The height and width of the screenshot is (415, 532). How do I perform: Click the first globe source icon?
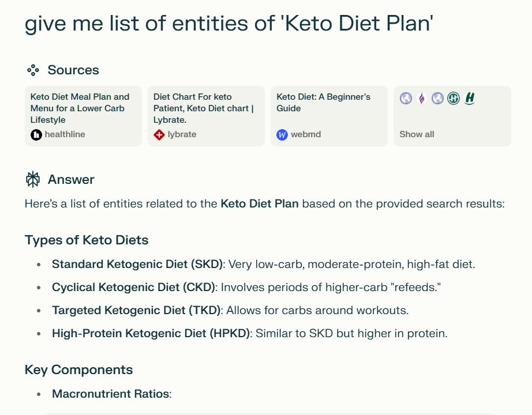click(x=406, y=99)
